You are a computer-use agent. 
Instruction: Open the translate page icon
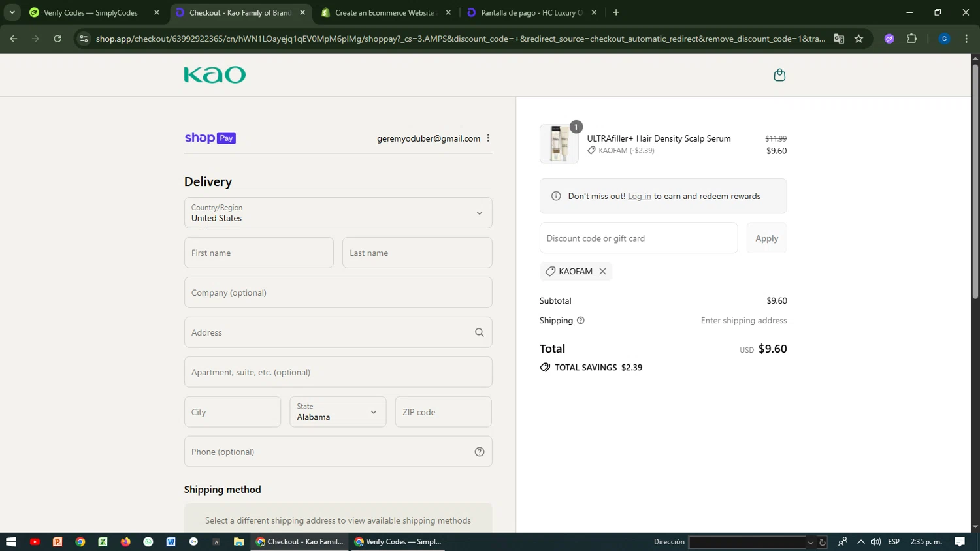point(839,39)
